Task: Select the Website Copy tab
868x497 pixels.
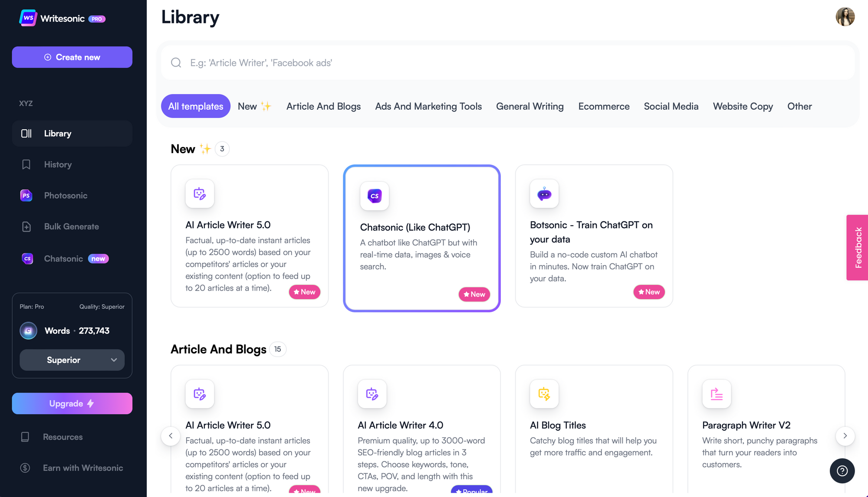Action: (743, 105)
